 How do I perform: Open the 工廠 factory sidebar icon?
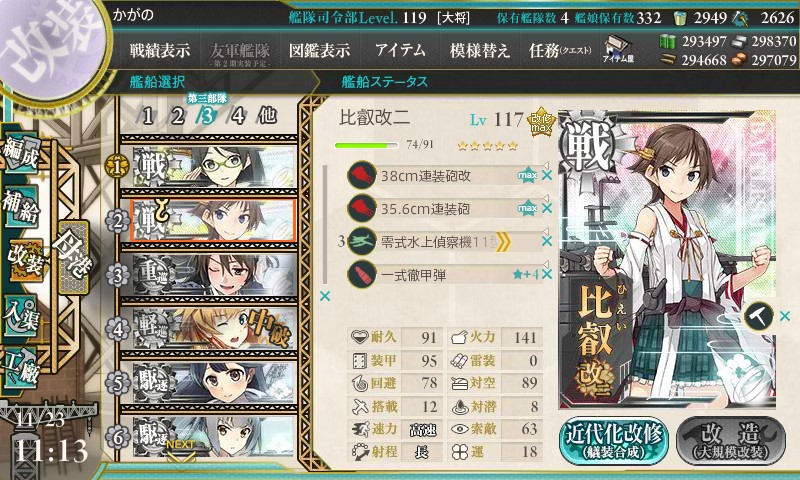21,366
